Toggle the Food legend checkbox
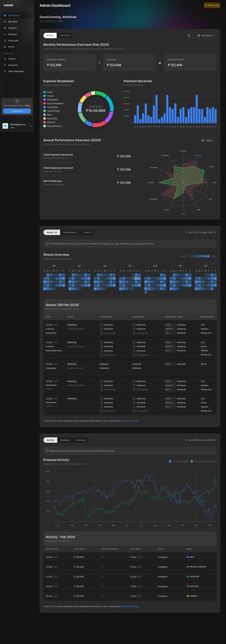 point(45,92)
